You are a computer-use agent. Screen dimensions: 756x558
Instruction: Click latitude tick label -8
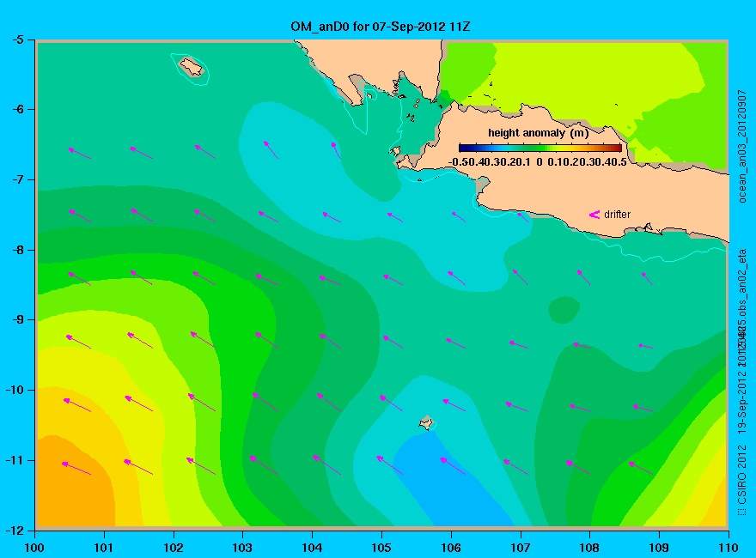coord(18,250)
